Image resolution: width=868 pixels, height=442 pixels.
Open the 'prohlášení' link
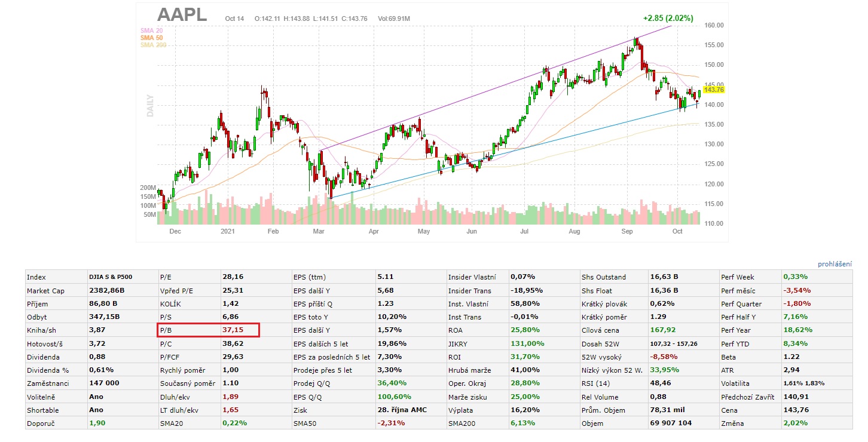click(835, 264)
